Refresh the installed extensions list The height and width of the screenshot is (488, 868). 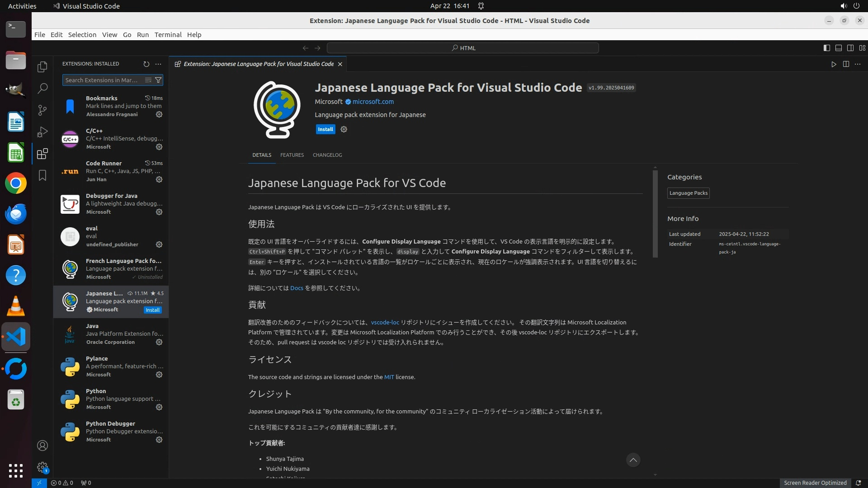pyautogui.click(x=146, y=64)
